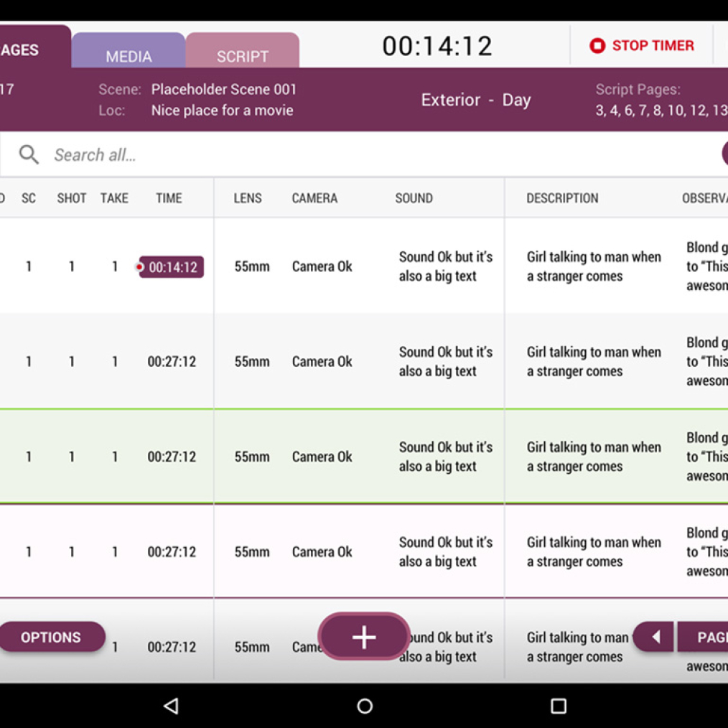
Task: Click the TIME column header
Action: click(x=169, y=198)
